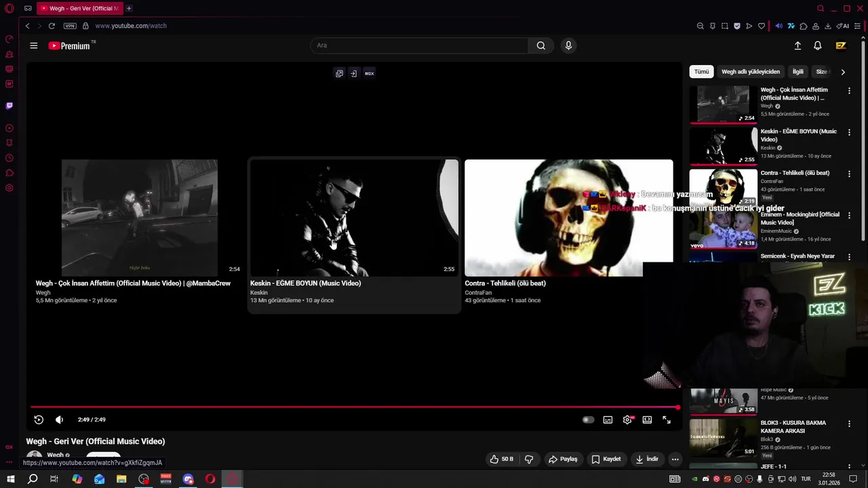Toggle the ad-blocker shield icon

pos(737,26)
